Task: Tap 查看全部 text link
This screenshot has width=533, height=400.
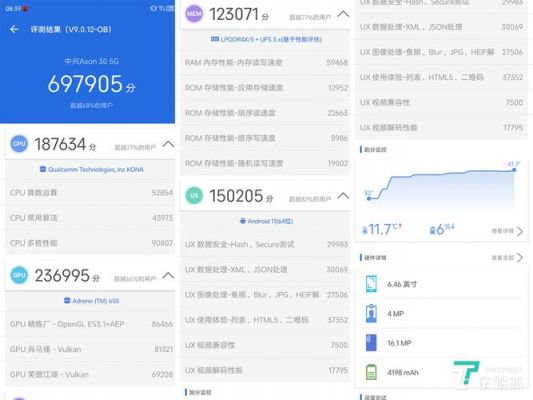Action: click(502, 258)
